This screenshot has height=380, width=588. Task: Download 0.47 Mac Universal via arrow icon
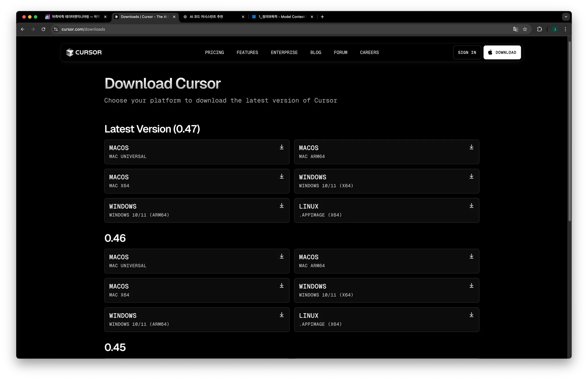pos(282,147)
